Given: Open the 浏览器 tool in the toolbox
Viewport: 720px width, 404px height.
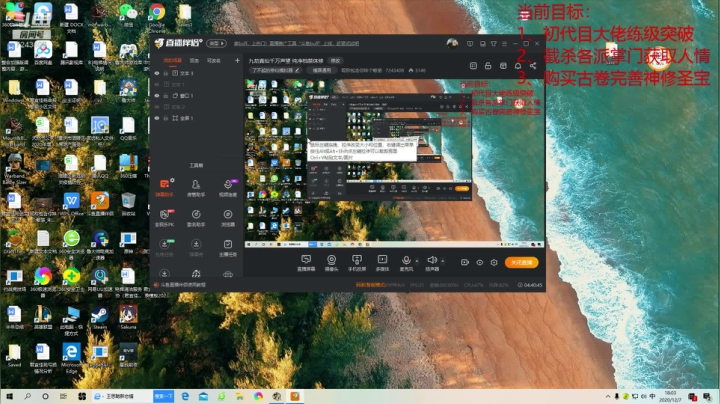Looking at the screenshot, I should [x=228, y=218].
